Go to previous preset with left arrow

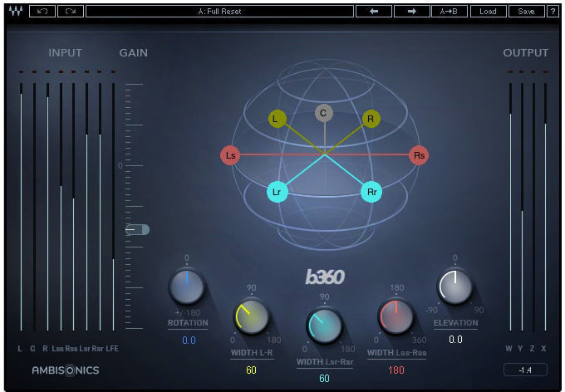pos(374,11)
